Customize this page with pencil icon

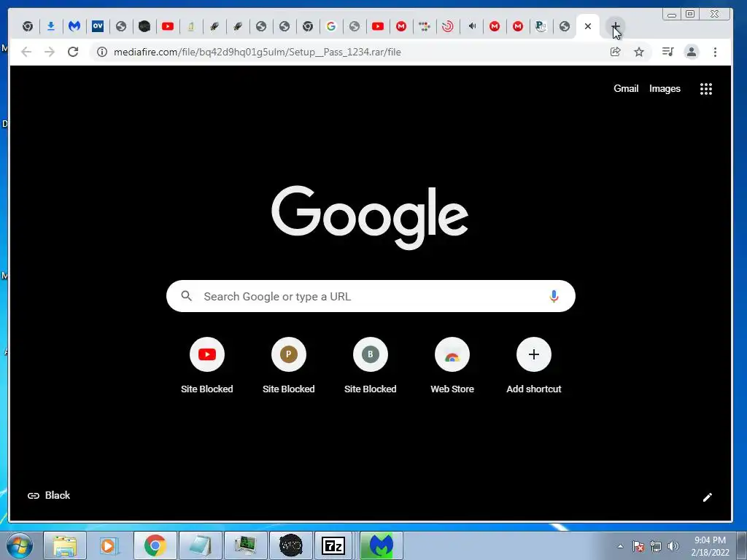pos(708,497)
